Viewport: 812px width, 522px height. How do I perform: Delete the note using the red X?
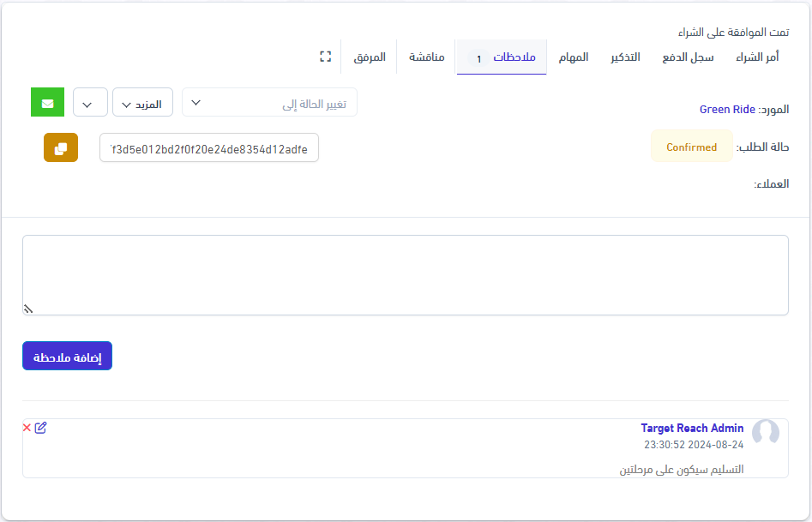[27, 428]
